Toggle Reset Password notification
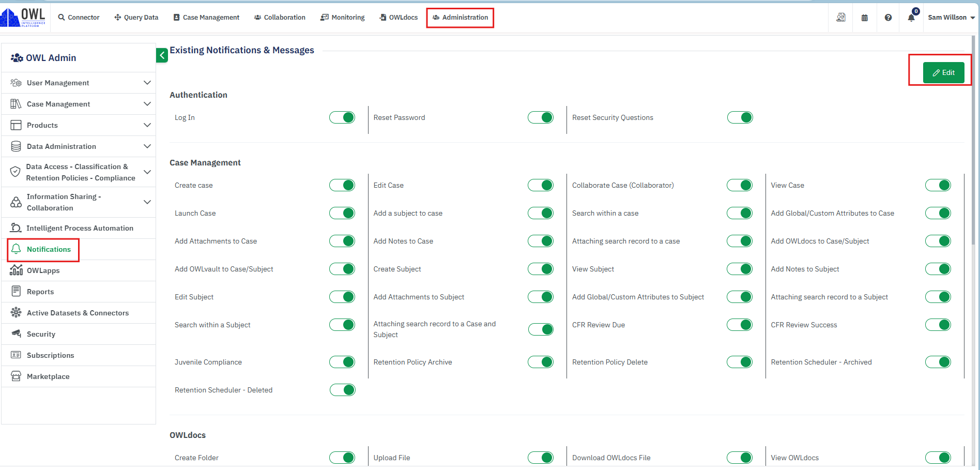Screen dimensions: 980x470 541,117
